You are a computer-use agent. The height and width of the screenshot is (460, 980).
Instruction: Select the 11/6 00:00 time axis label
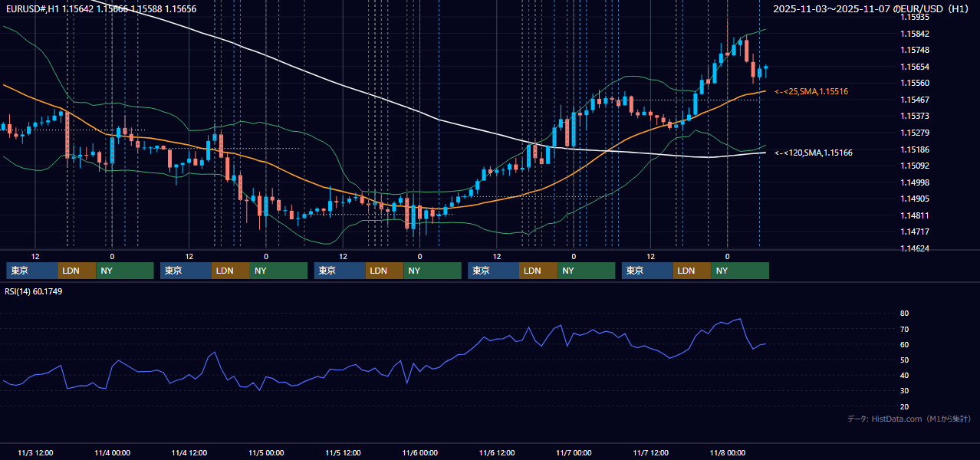click(x=419, y=452)
